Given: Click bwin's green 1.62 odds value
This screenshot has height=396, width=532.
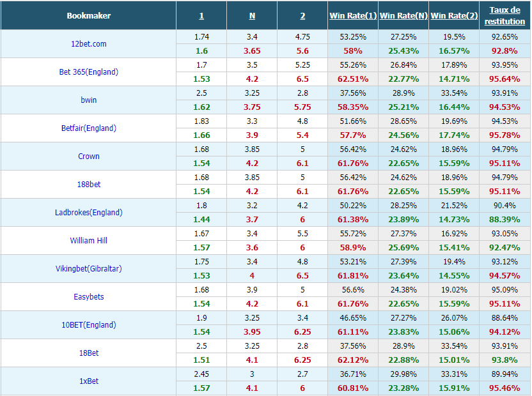Looking at the screenshot, I should (x=201, y=107).
